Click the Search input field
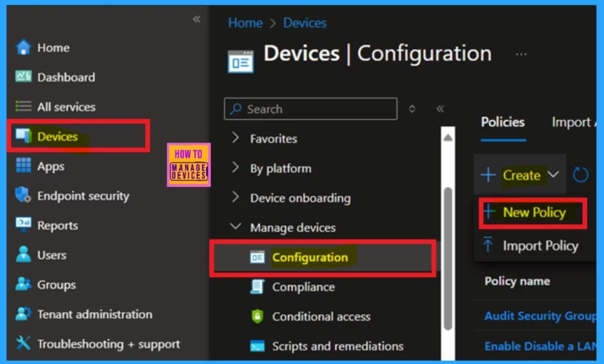Screen dimensions: 604x364 tap(310, 109)
